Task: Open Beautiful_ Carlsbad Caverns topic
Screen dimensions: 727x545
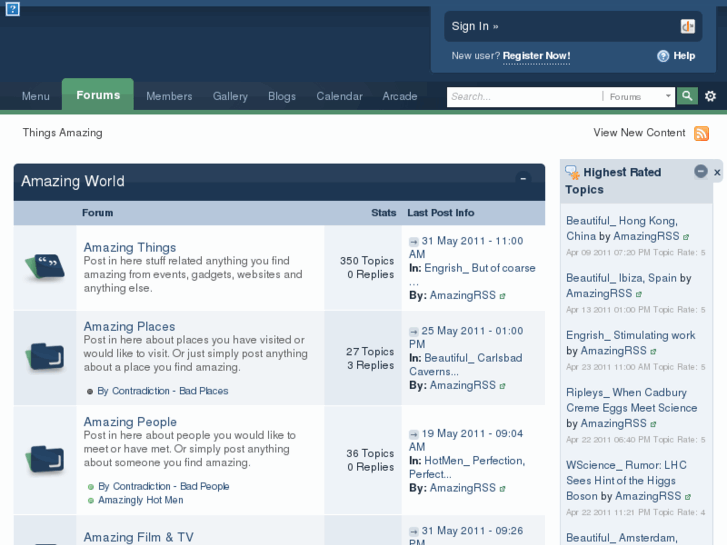Action: coord(466,365)
